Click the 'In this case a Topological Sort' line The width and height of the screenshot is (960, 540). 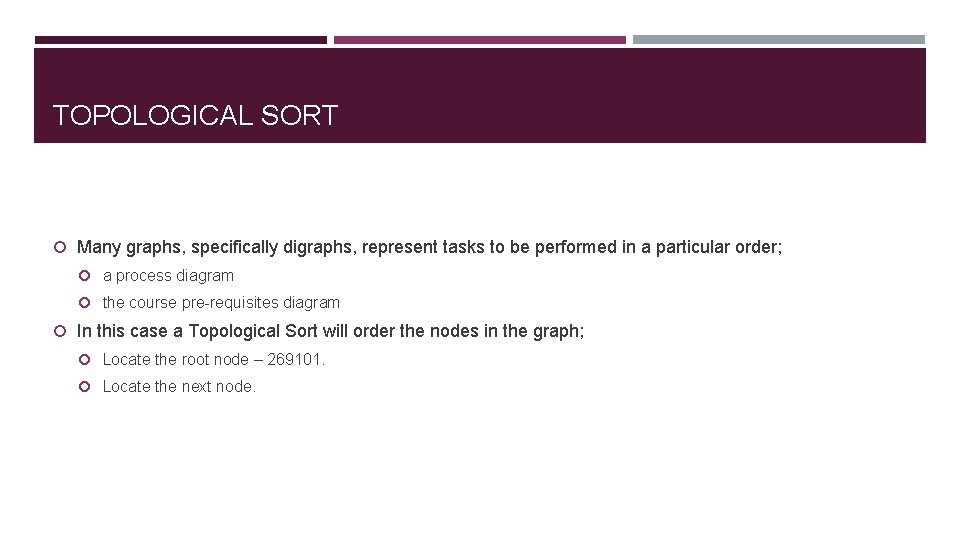331,331
